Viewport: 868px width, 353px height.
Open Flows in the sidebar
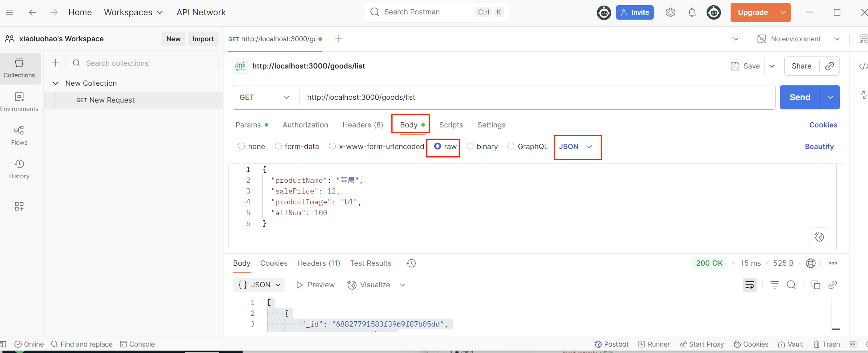pyautogui.click(x=19, y=136)
